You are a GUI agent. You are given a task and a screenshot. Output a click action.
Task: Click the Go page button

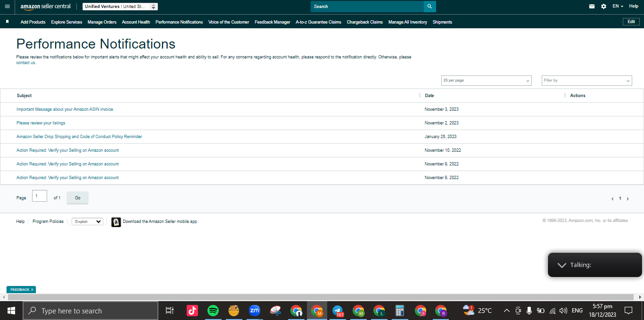point(78,198)
